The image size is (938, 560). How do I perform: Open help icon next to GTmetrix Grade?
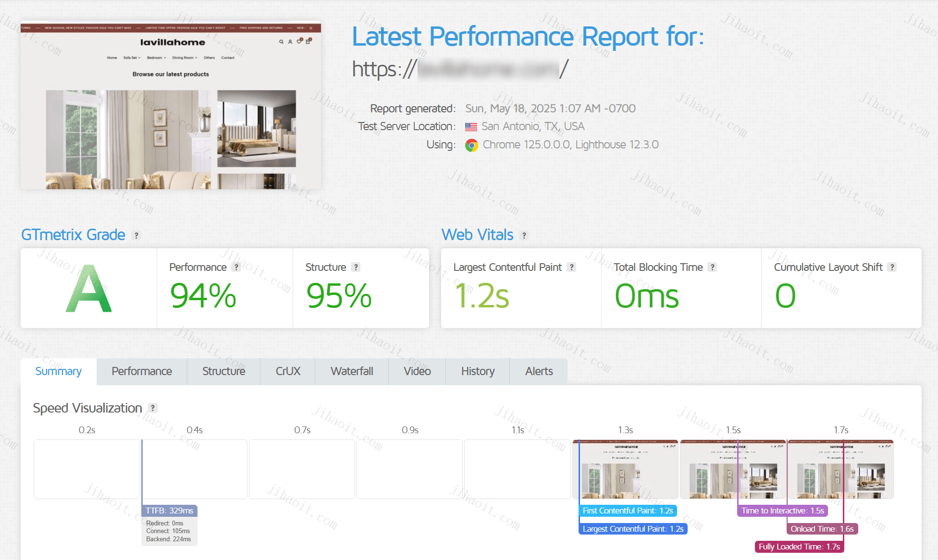tap(136, 235)
